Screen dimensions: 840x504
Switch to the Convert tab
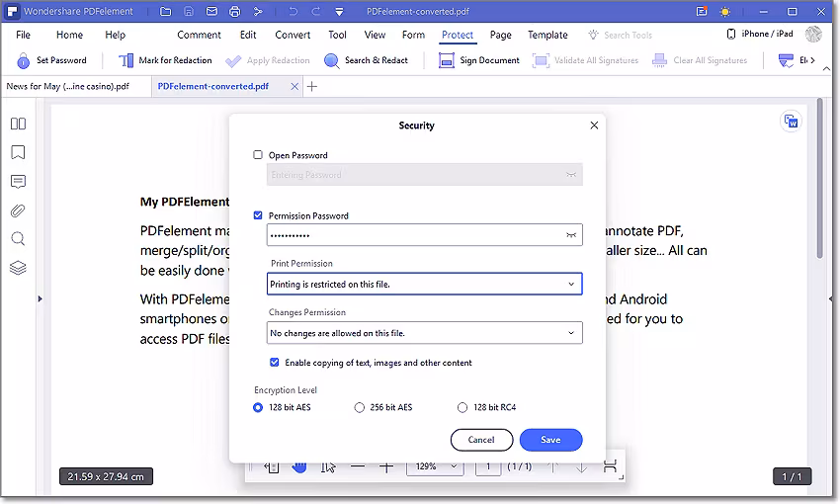[x=293, y=35]
